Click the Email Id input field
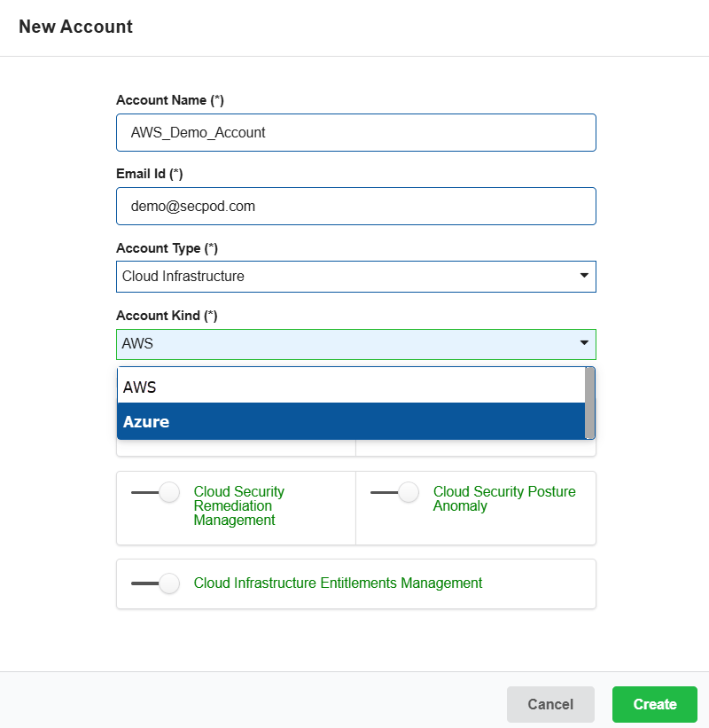 356,206
